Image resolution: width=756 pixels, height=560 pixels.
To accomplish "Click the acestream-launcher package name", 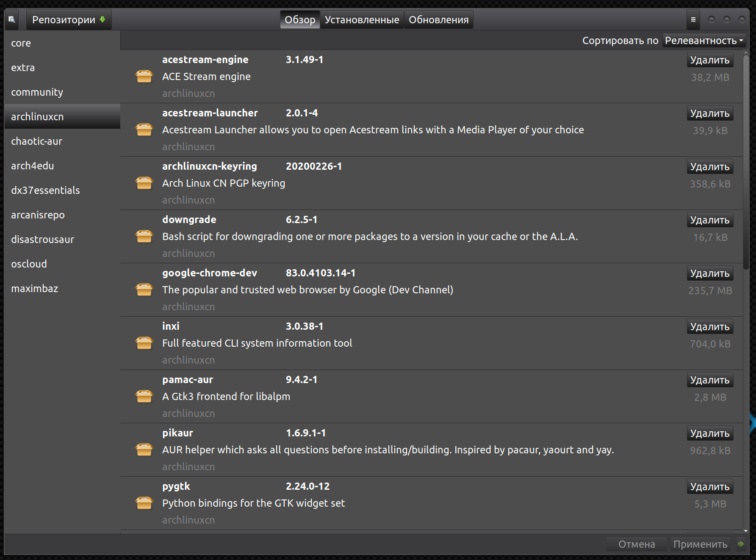I will 210,113.
